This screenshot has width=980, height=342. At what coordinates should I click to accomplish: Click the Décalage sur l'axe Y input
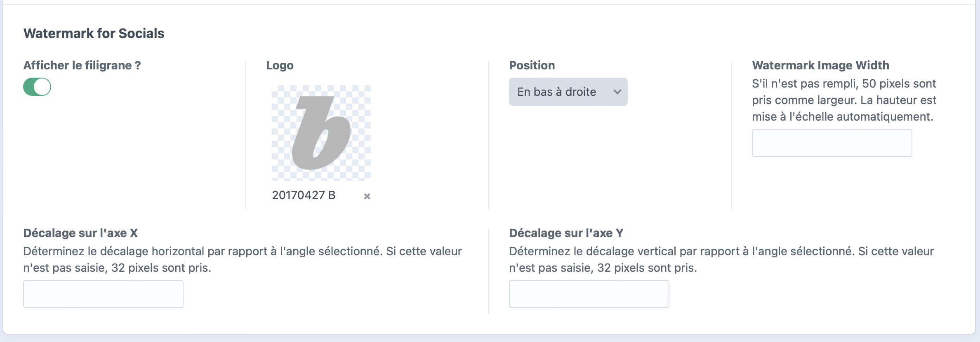tap(589, 294)
